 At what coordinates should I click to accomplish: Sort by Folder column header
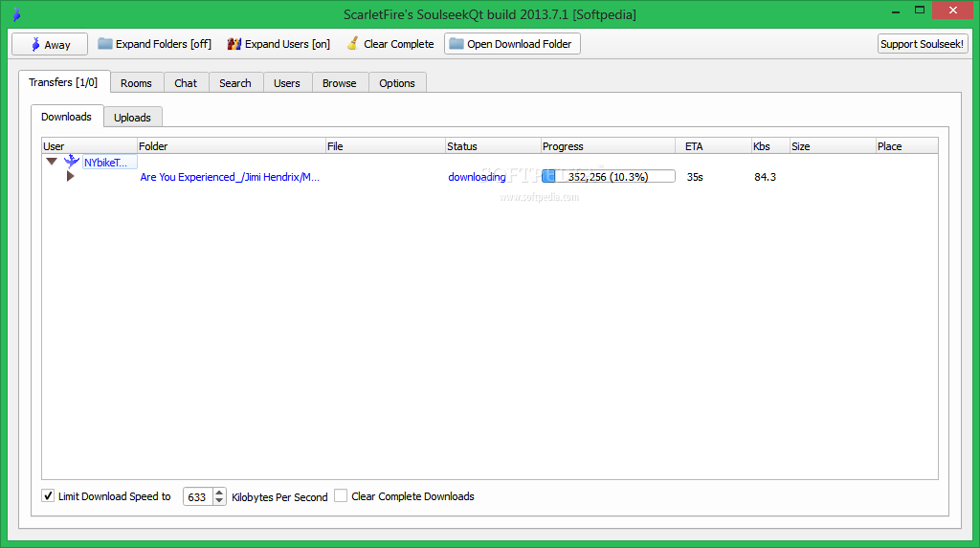[232, 146]
